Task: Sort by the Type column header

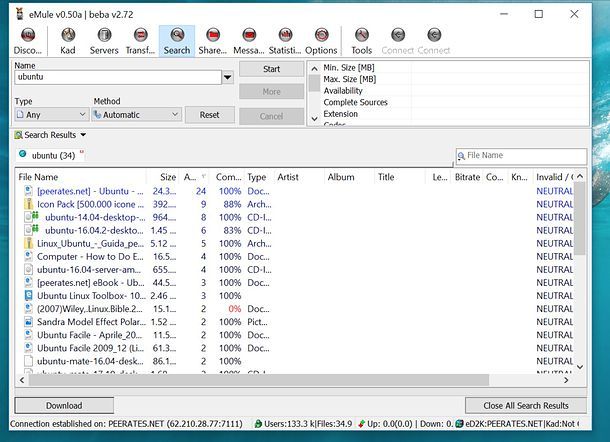Action: click(259, 177)
